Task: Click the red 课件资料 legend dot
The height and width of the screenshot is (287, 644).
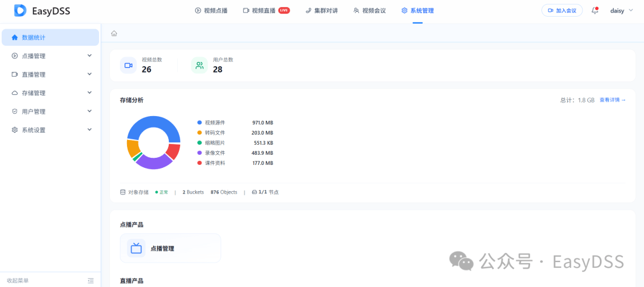Action: coord(200,163)
